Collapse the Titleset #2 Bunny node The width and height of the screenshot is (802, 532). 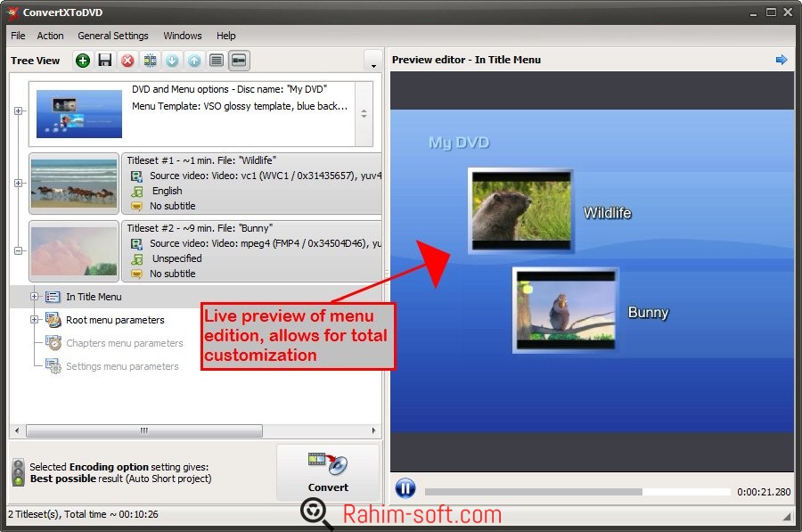[x=19, y=250]
